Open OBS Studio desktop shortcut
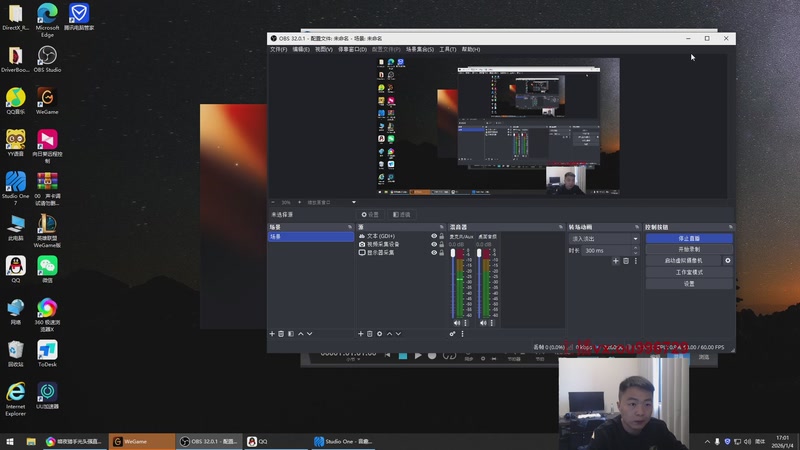This screenshot has height=450, width=800. [x=47, y=59]
